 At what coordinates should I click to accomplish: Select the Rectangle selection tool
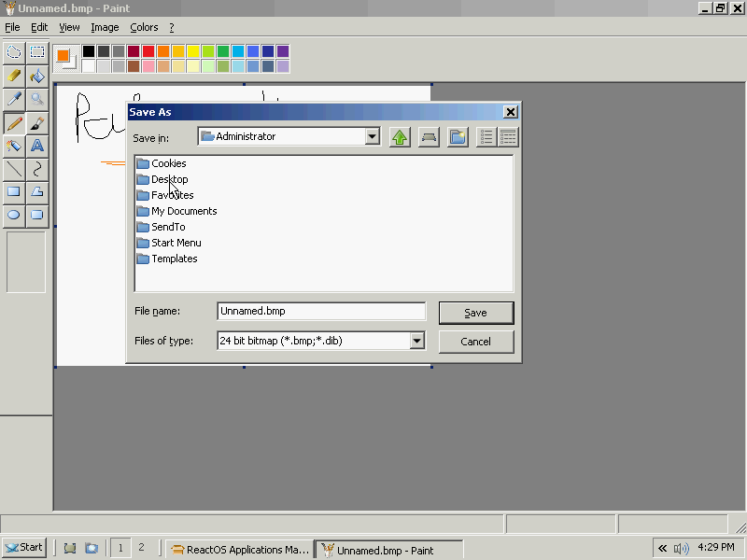click(37, 52)
